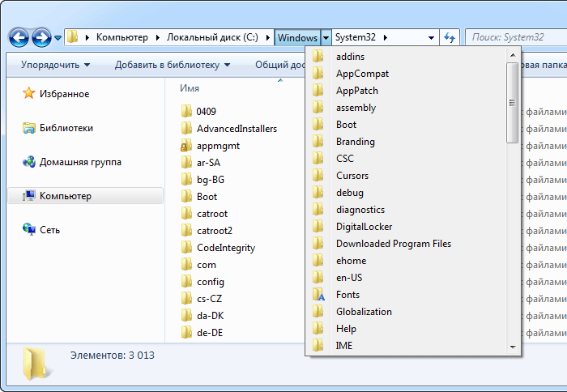The width and height of the screenshot is (567, 392).
Task: Click assembly folder icon in dropdown
Action: (318, 107)
